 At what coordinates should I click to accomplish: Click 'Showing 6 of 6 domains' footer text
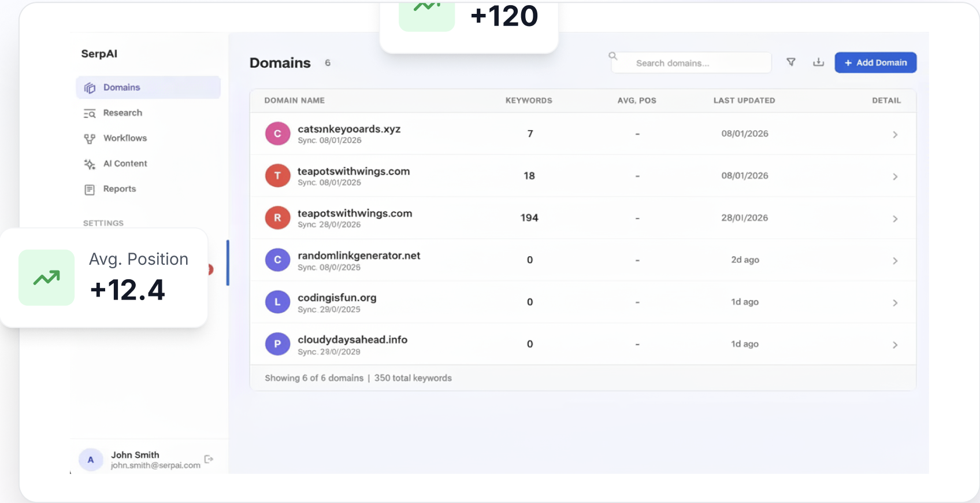(x=314, y=378)
